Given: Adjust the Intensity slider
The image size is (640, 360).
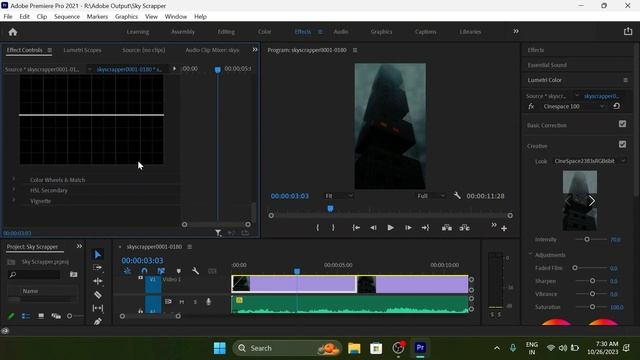Looking at the screenshot, I should coord(587,239).
